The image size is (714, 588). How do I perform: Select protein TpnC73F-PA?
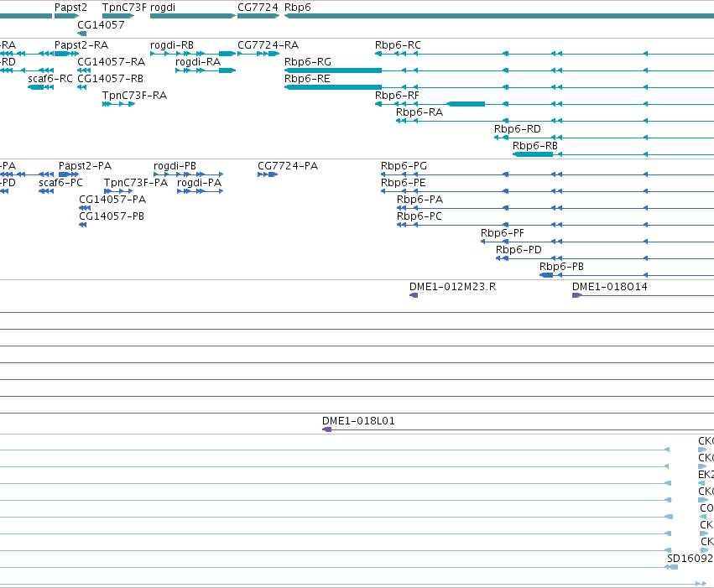click(x=136, y=183)
